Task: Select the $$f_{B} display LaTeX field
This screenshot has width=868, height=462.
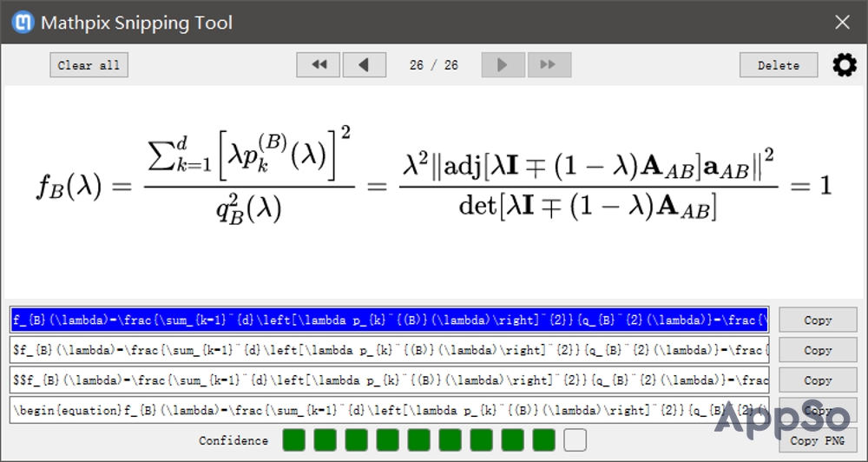Action: pos(390,380)
